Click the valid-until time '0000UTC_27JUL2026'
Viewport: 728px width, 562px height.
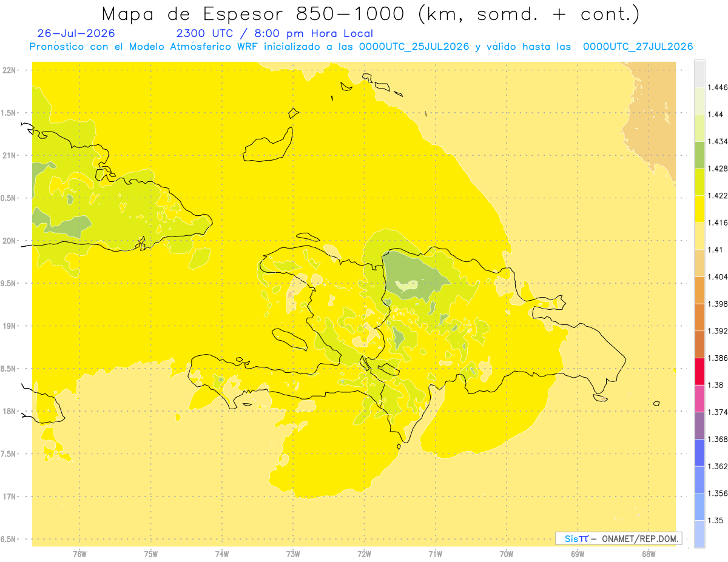[638, 47]
